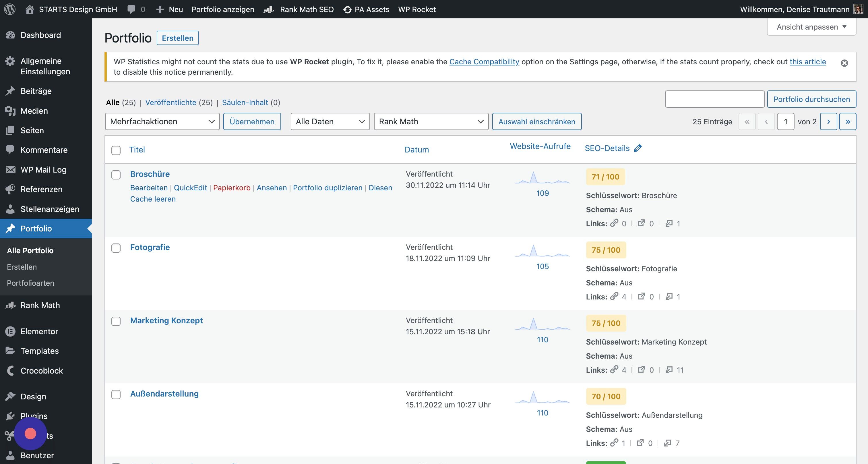Click the home icon beside STARTS Design GmbH

point(30,9)
